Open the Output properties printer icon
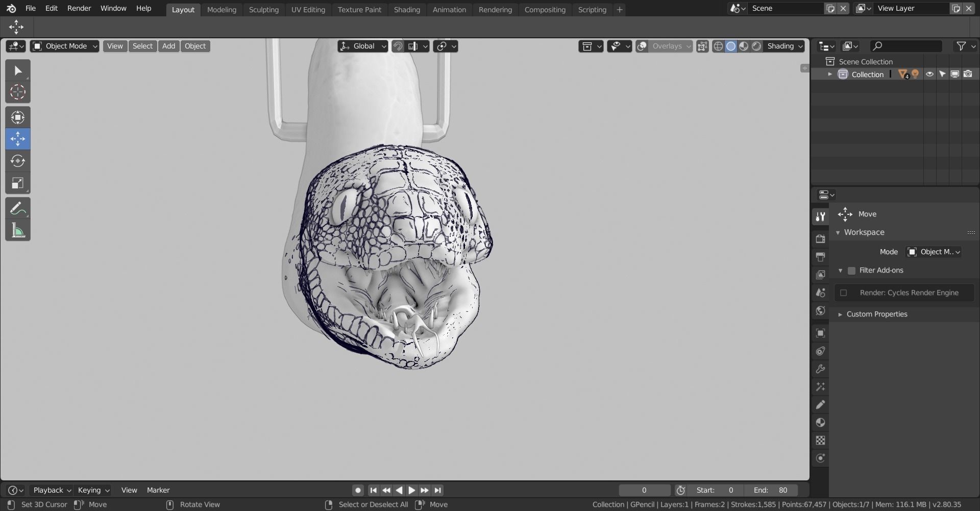Screen dimensions: 980x511 pos(820,257)
